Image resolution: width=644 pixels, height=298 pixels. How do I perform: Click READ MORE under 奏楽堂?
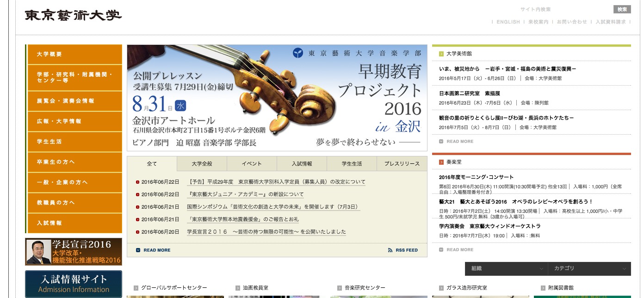point(460,250)
